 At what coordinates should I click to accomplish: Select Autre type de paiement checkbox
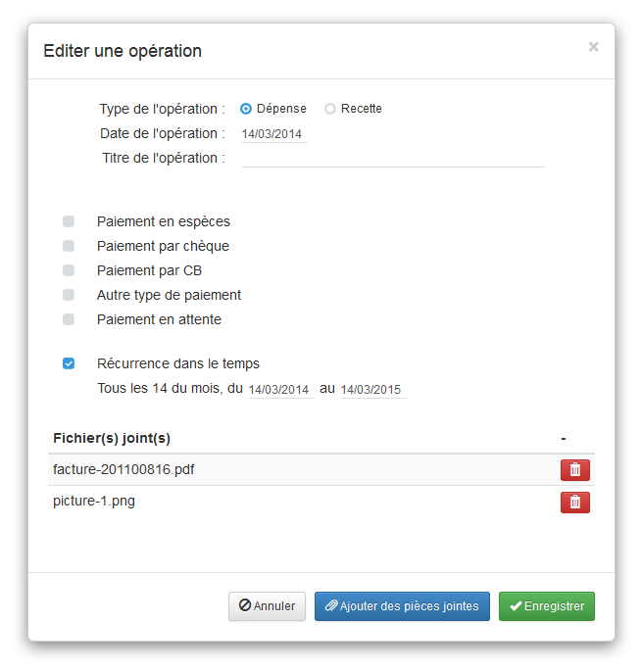click(69, 295)
